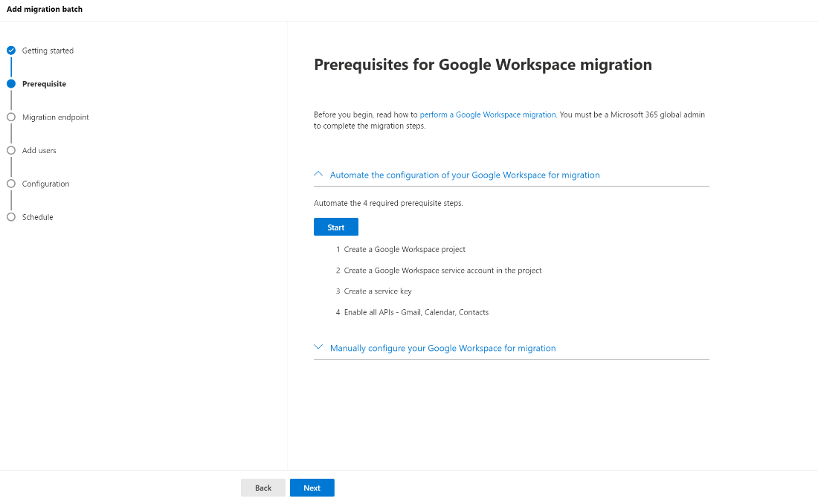This screenshot has height=504, width=818.
Task: Click the Add migration batch title
Action: tap(45, 10)
